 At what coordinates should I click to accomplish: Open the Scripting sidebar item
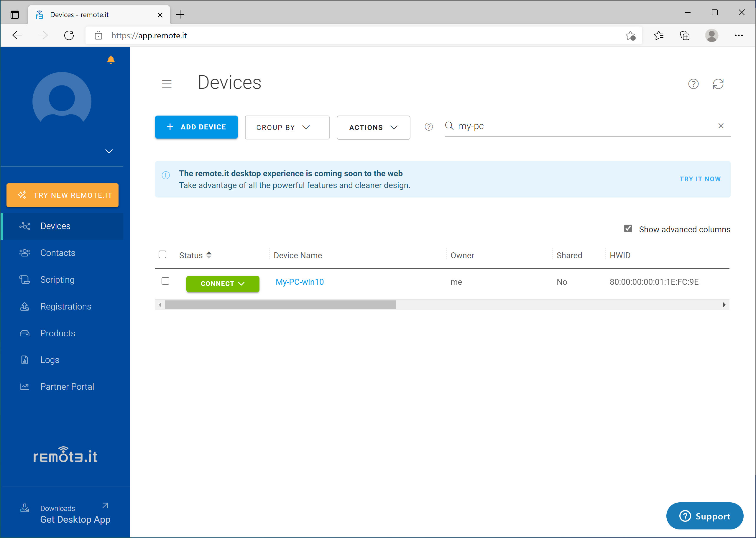pyautogui.click(x=63, y=280)
